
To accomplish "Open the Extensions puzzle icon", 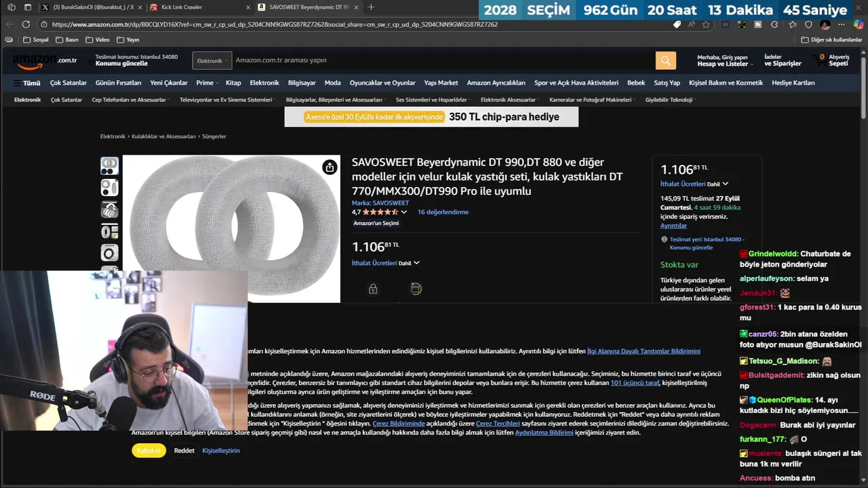I will click(x=775, y=24).
